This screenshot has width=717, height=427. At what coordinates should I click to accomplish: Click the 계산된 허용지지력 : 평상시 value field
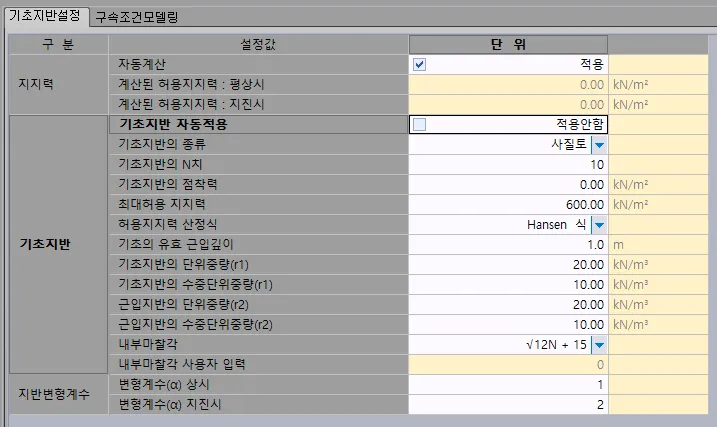click(x=508, y=85)
